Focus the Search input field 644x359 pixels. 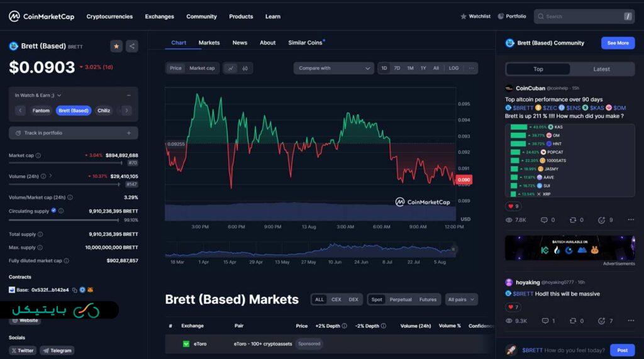click(x=582, y=16)
